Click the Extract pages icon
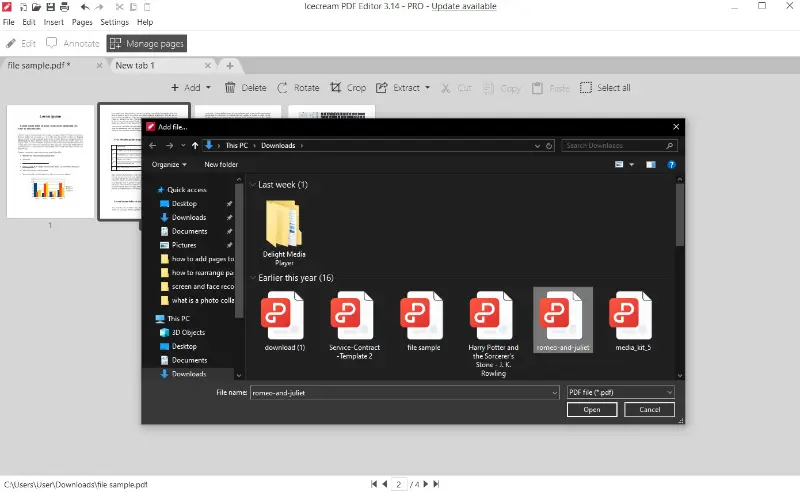 pyautogui.click(x=381, y=88)
